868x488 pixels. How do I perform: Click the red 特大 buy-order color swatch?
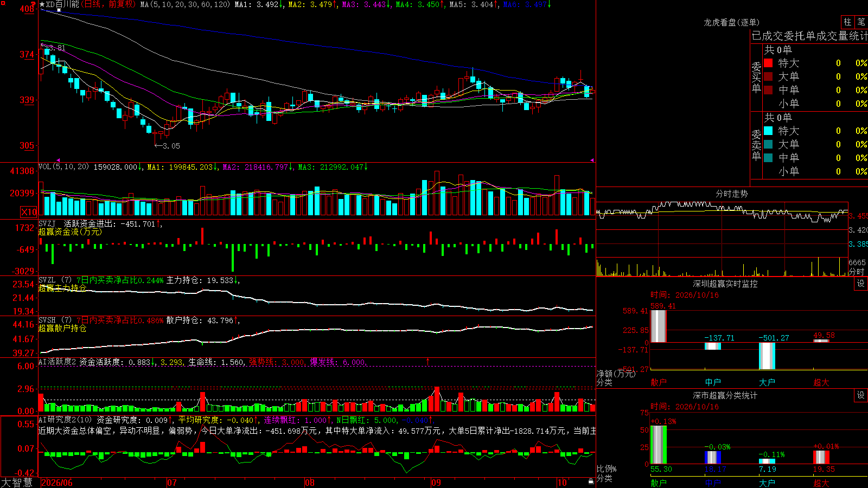click(x=768, y=63)
